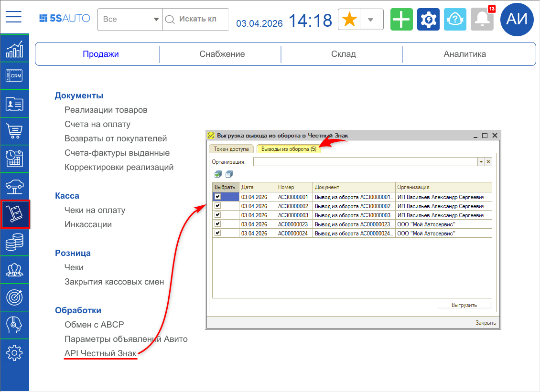Click the green plus add button
The width and height of the screenshot is (540, 392).
[401, 20]
